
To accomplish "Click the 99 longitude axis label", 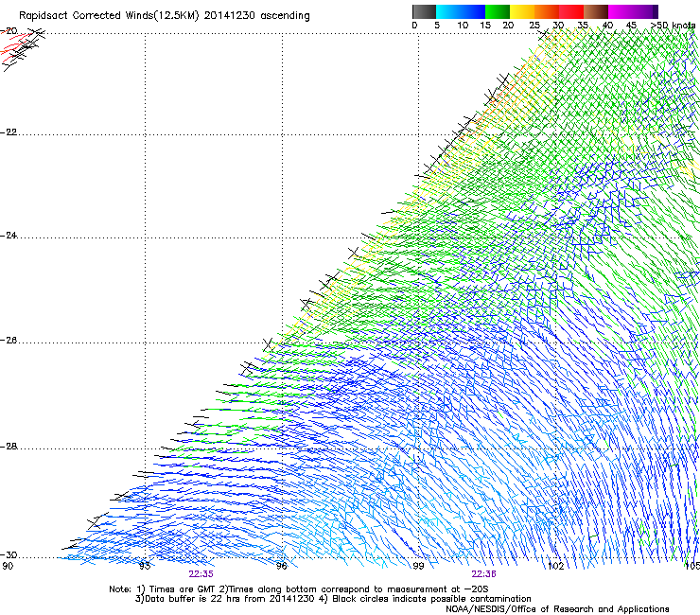I will click(x=418, y=566).
